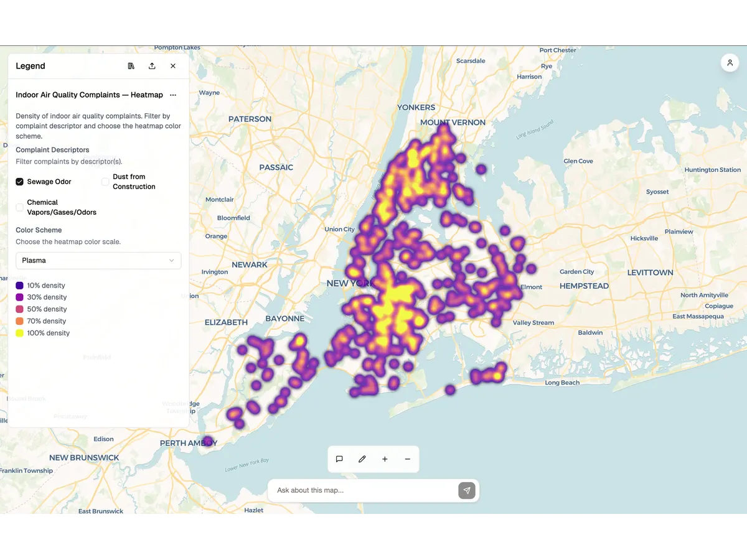Zoom out with the minus icon
The height and width of the screenshot is (560, 747).
click(x=408, y=459)
